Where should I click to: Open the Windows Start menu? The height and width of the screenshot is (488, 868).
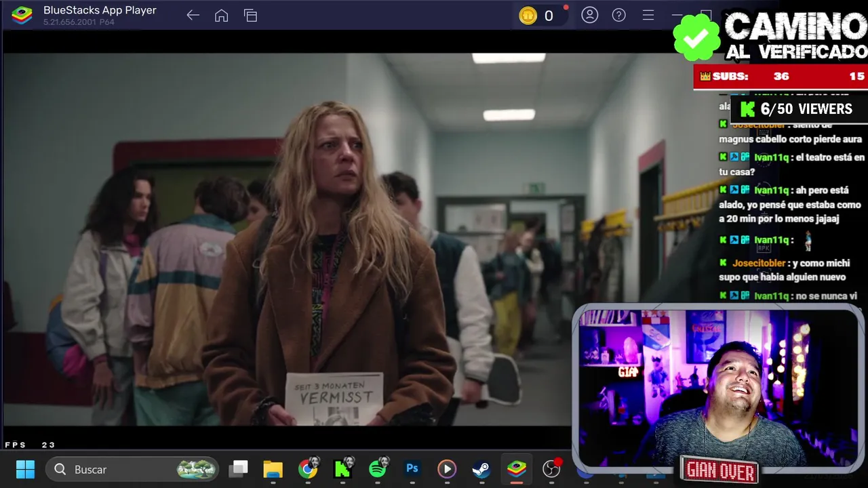25,469
